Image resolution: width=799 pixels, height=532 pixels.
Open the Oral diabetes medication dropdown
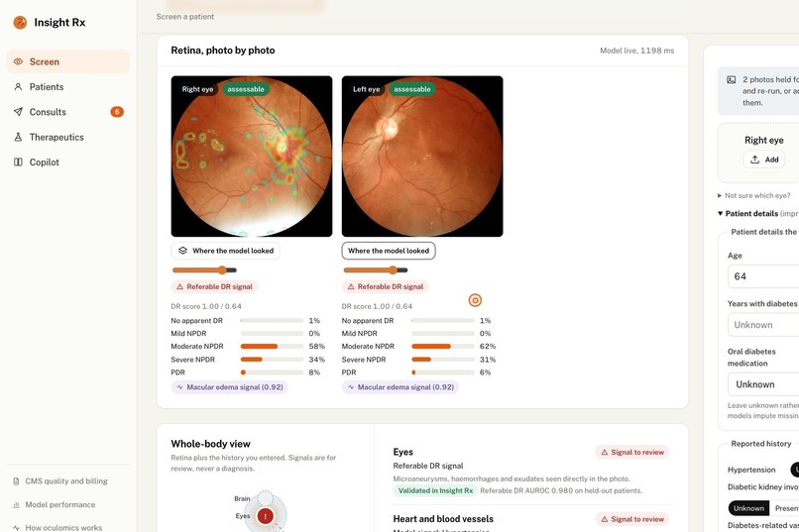coord(764,384)
